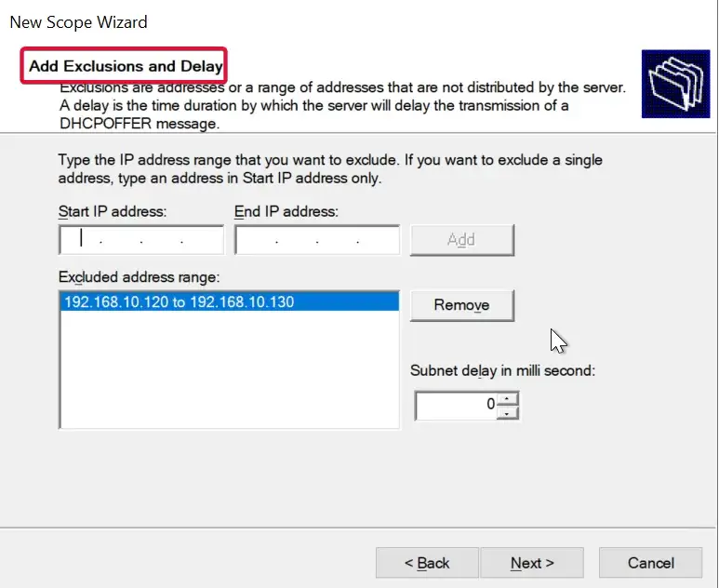719x588 pixels.
Task: Cancel the New Scope Wizard
Action: pos(650,563)
